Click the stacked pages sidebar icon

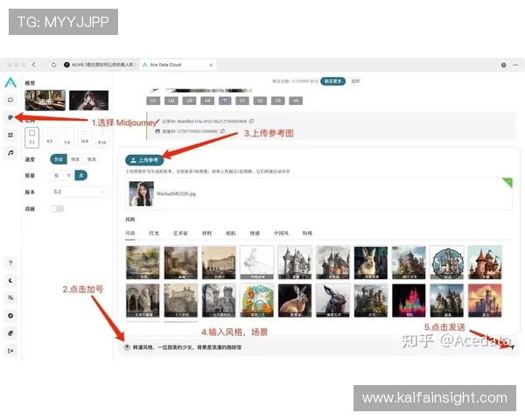(x=10, y=333)
